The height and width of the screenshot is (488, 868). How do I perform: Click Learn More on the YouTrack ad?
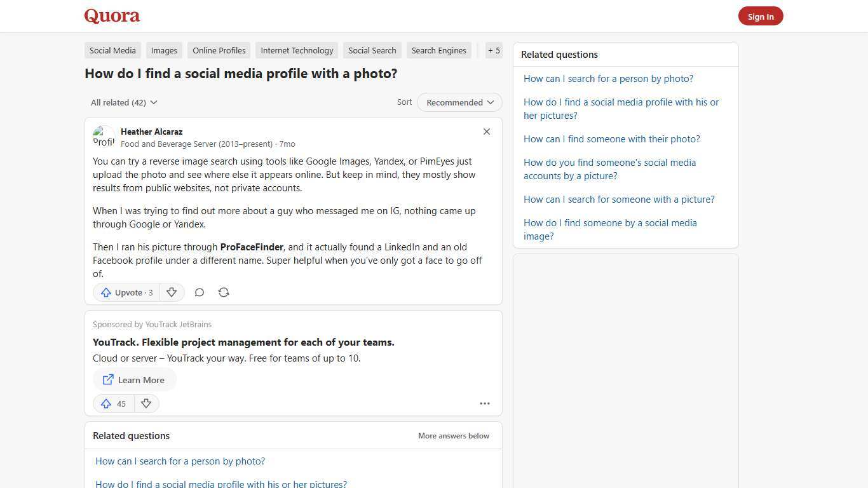[x=134, y=379]
